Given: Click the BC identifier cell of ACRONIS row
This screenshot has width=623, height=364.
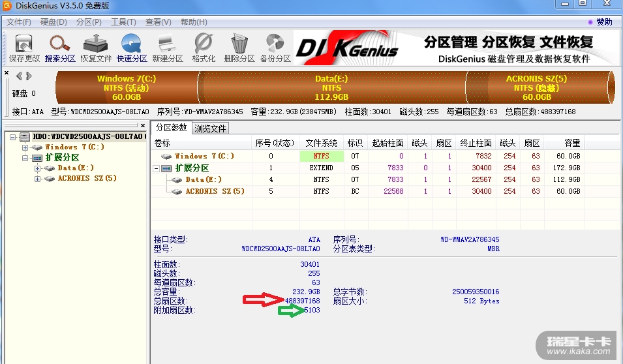Looking at the screenshot, I should coord(355,192).
